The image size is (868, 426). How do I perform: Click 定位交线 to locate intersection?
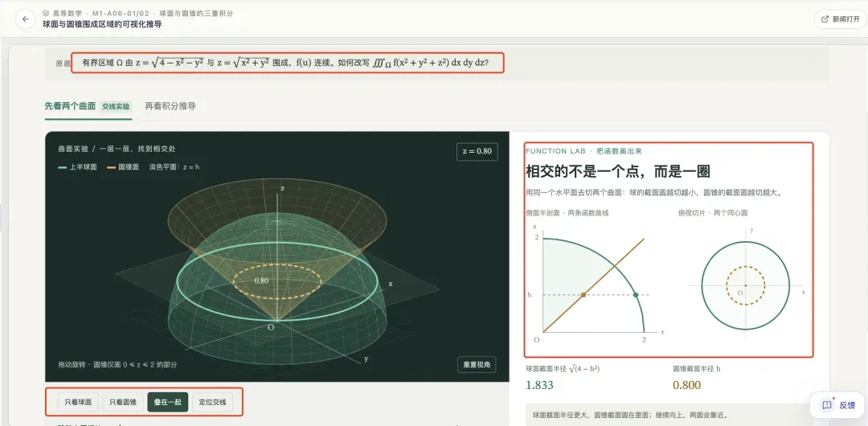(x=212, y=402)
